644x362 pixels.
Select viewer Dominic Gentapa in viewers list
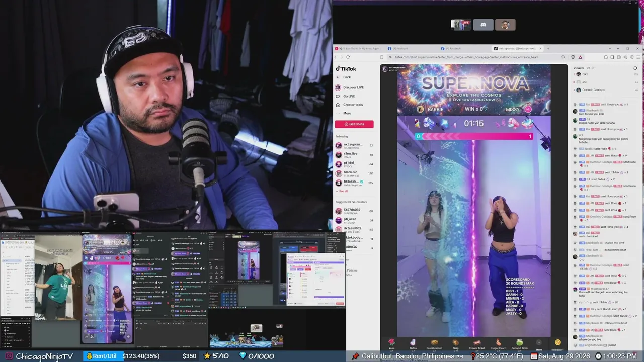tap(606, 90)
